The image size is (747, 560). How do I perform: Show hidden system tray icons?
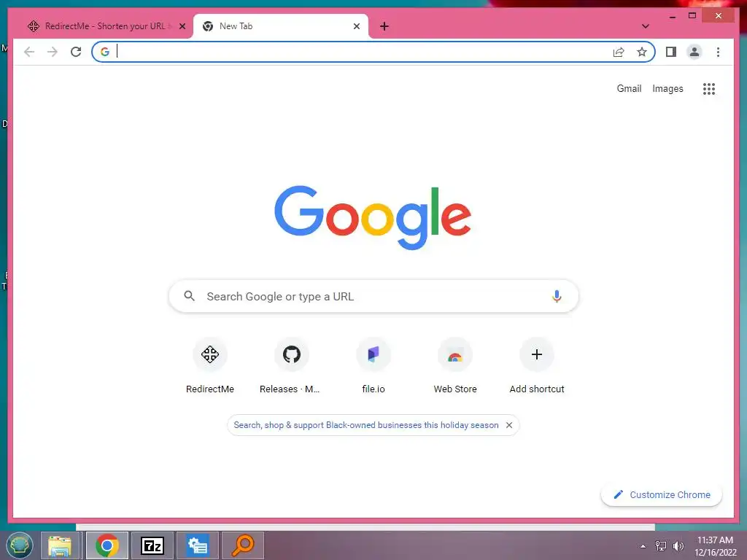(643, 546)
